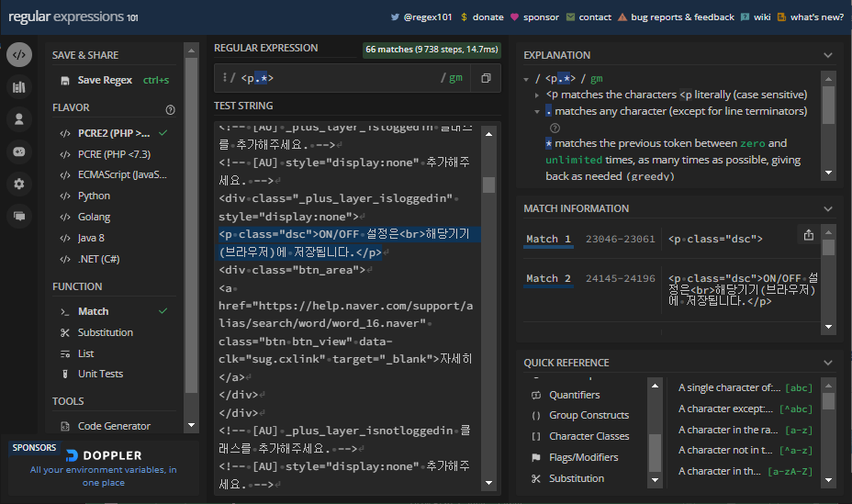This screenshot has height=504, width=852.
Task: Collapse the Quick Reference panel chevron
Action: 827,363
